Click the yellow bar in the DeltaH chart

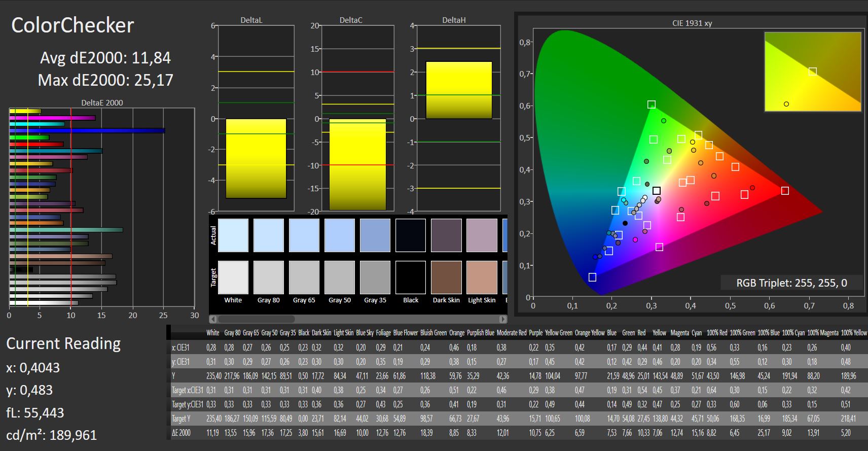point(459,90)
